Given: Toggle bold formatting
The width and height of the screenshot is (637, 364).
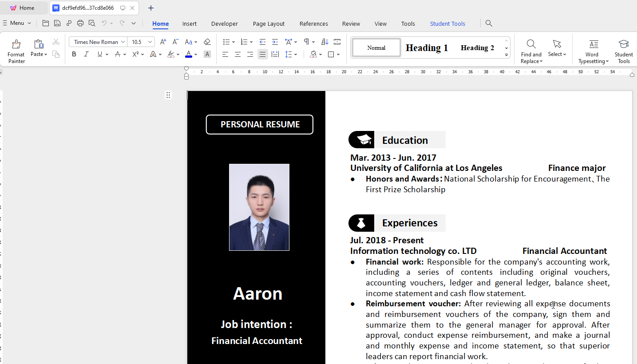Looking at the screenshot, I should click(74, 54).
